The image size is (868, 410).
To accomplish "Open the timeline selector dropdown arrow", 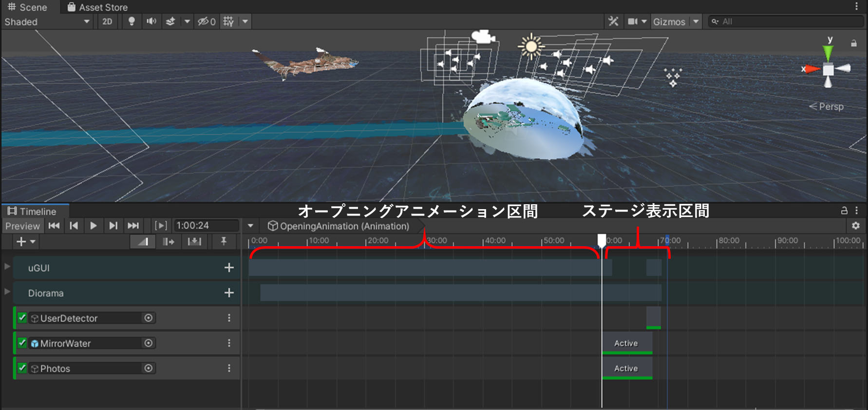I will (x=250, y=226).
